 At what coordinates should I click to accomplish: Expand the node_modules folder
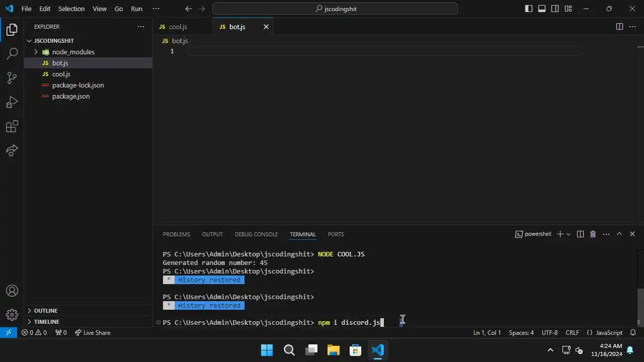(36, 52)
